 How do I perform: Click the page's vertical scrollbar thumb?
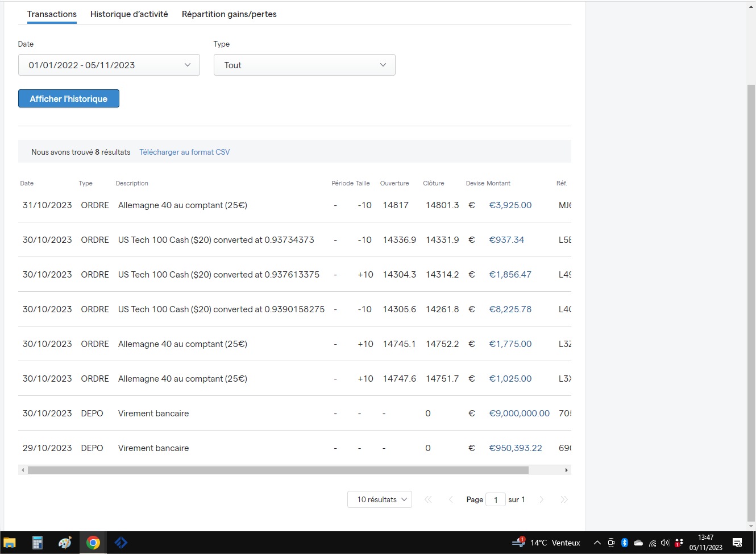point(751,303)
